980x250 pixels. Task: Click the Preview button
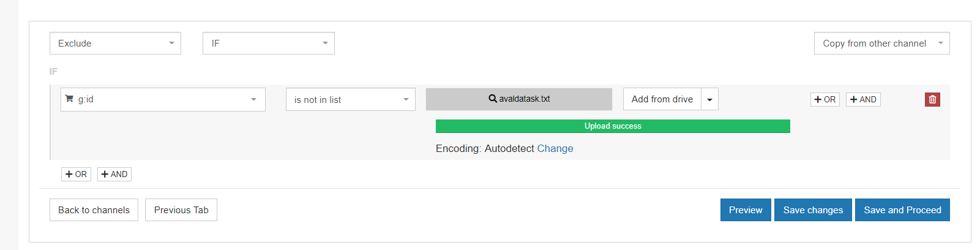[745, 210]
